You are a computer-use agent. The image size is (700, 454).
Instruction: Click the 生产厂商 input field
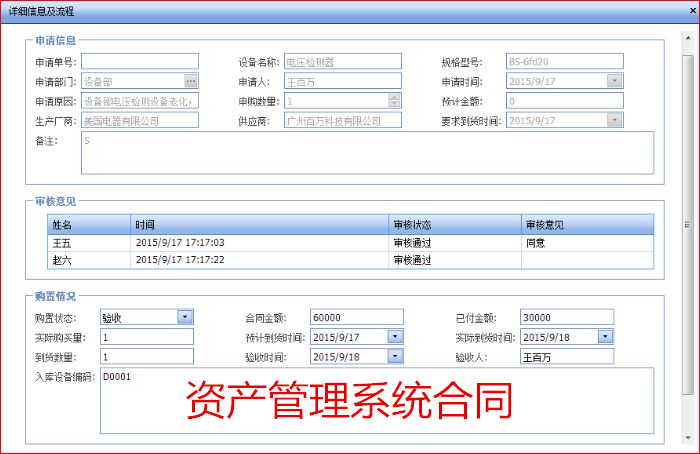(x=140, y=121)
